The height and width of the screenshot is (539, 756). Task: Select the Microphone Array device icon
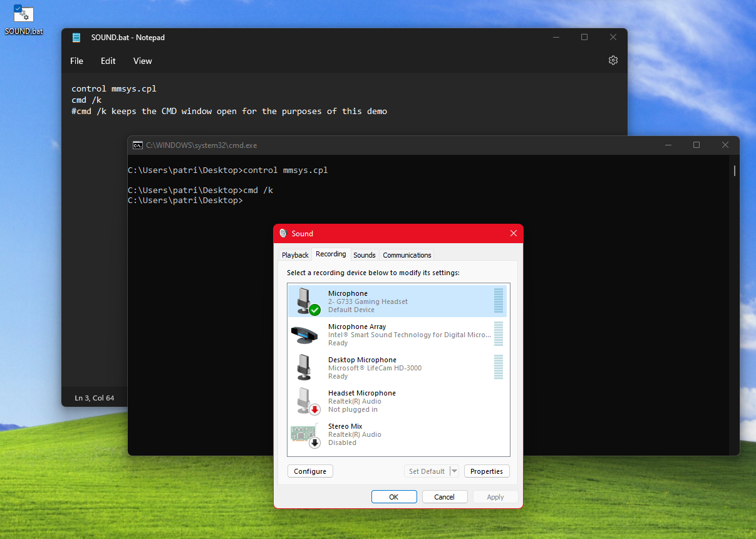click(305, 335)
